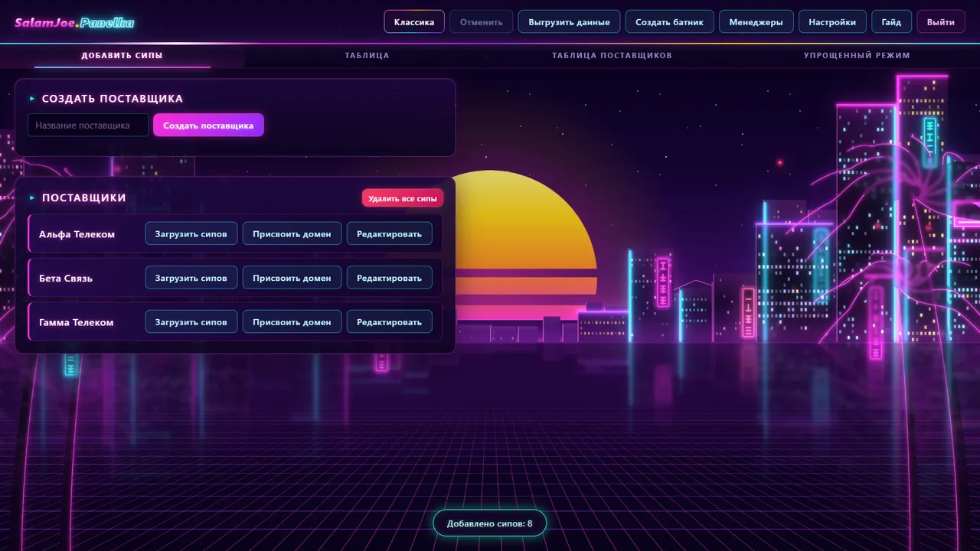
Task: Select the Добавить сипы tab
Action: click(122, 56)
